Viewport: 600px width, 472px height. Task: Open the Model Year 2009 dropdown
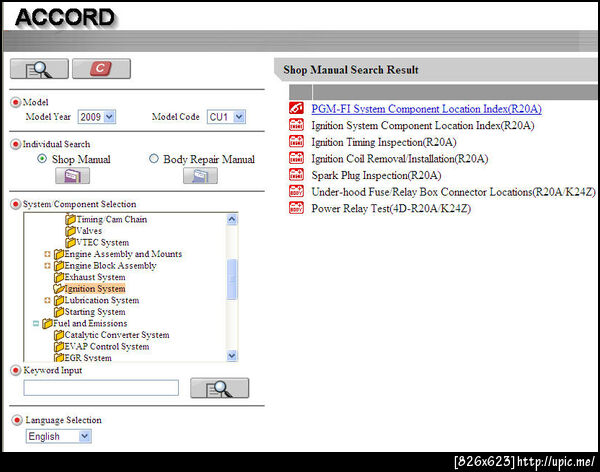click(x=96, y=117)
